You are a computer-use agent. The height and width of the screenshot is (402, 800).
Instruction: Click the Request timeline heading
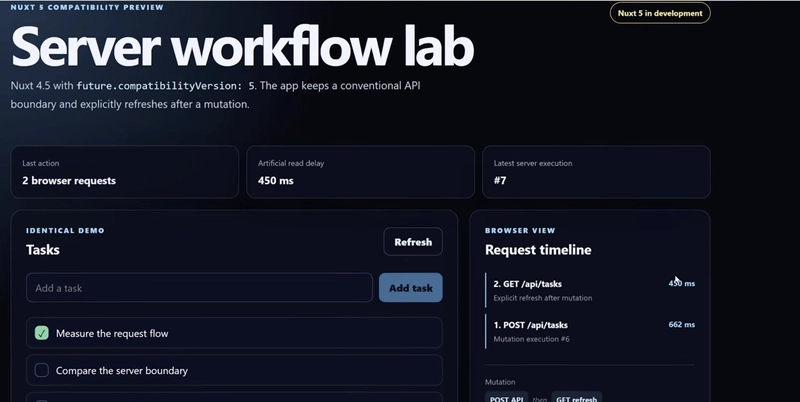pos(538,250)
